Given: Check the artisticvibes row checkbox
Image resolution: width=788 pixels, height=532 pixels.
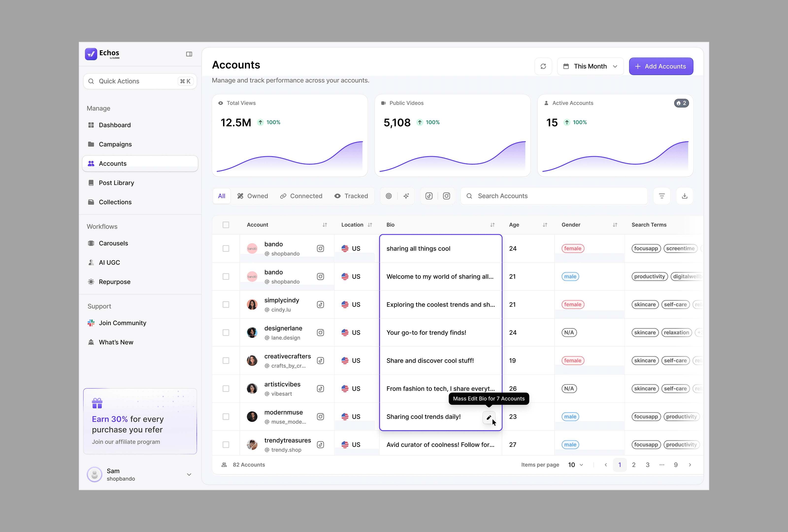Looking at the screenshot, I should [226, 389].
